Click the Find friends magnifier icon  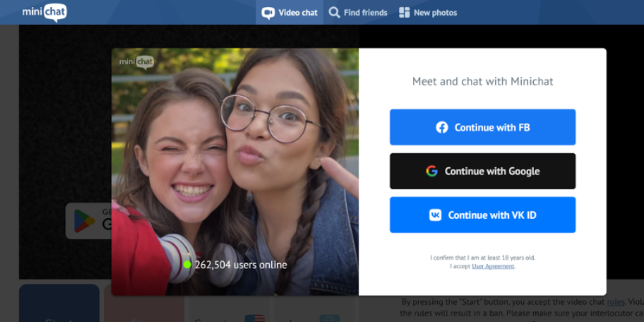334,13
